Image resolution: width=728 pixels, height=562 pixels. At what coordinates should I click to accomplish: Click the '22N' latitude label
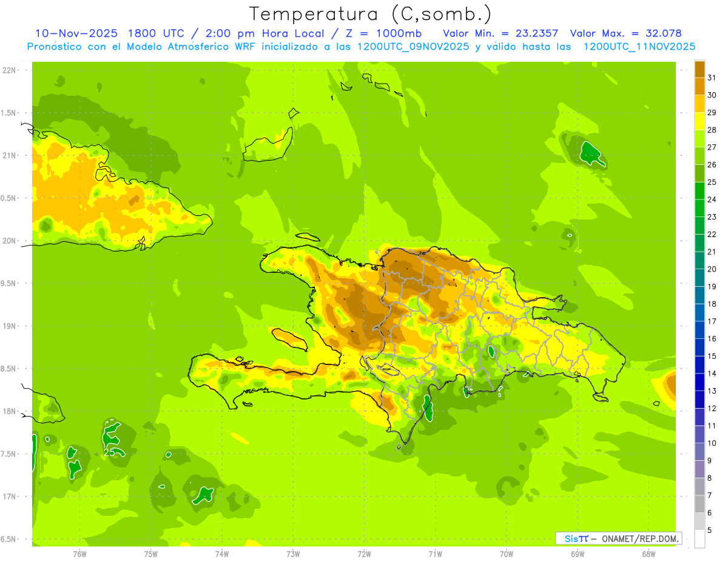pos(9,70)
